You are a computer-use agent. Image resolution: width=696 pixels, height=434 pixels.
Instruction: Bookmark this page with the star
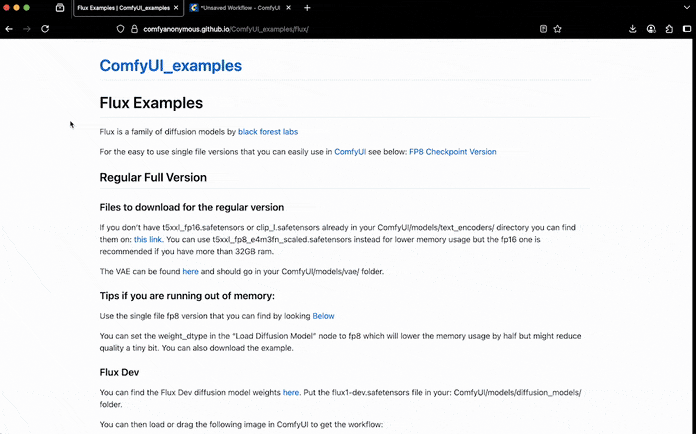pos(558,29)
